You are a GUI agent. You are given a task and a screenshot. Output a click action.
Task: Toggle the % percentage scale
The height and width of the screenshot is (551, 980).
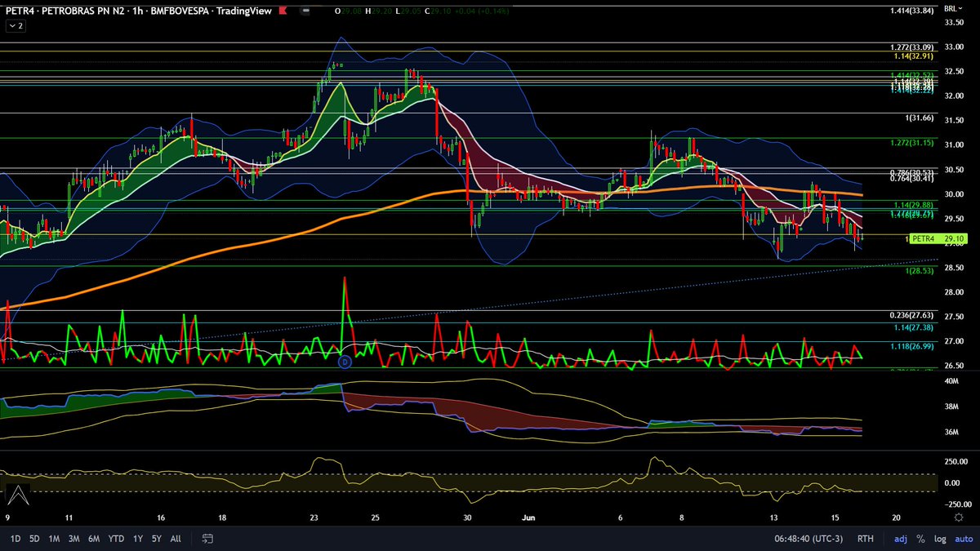tap(920, 539)
